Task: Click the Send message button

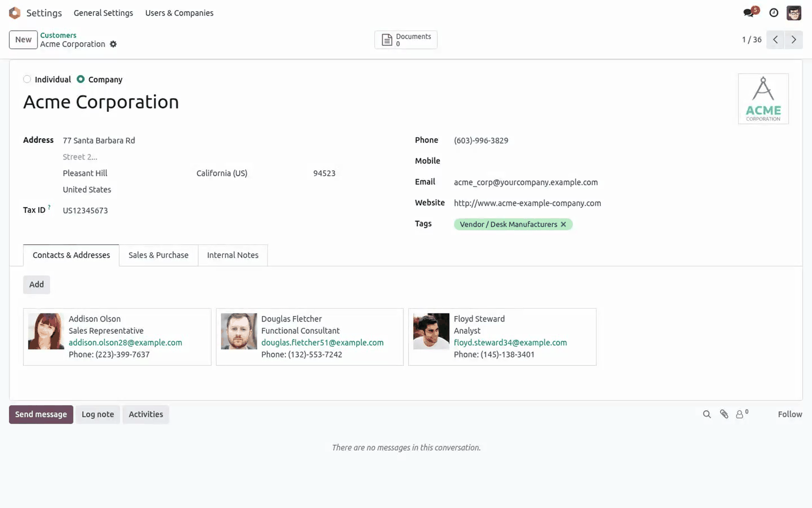Action: pyautogui.click(x=41, y=415)
